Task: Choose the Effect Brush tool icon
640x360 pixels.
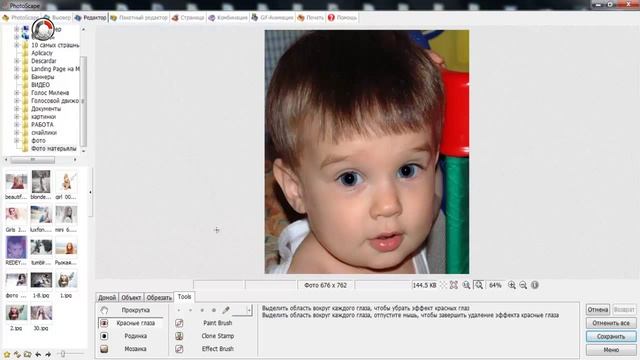Action: 179,349
